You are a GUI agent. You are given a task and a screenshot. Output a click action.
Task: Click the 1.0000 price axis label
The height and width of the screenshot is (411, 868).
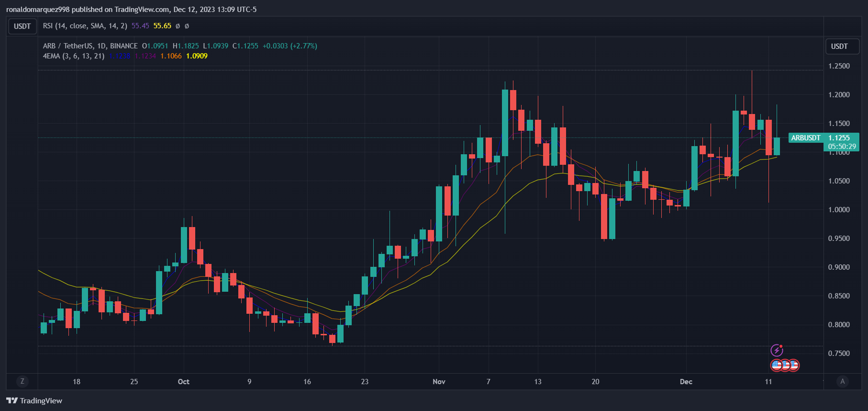(839, 210)
